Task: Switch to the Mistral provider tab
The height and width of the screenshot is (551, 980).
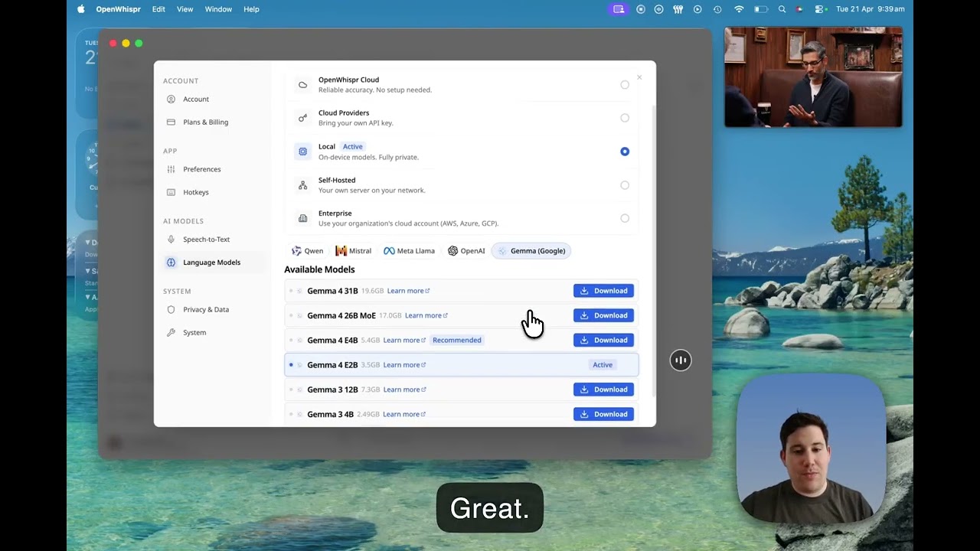Action: click(353, 251)
